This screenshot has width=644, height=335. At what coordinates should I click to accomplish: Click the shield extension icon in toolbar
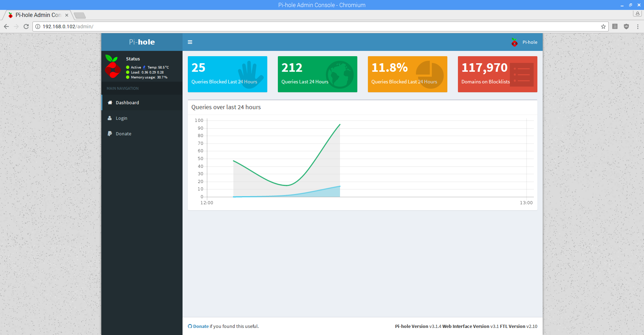pos(626,27)
